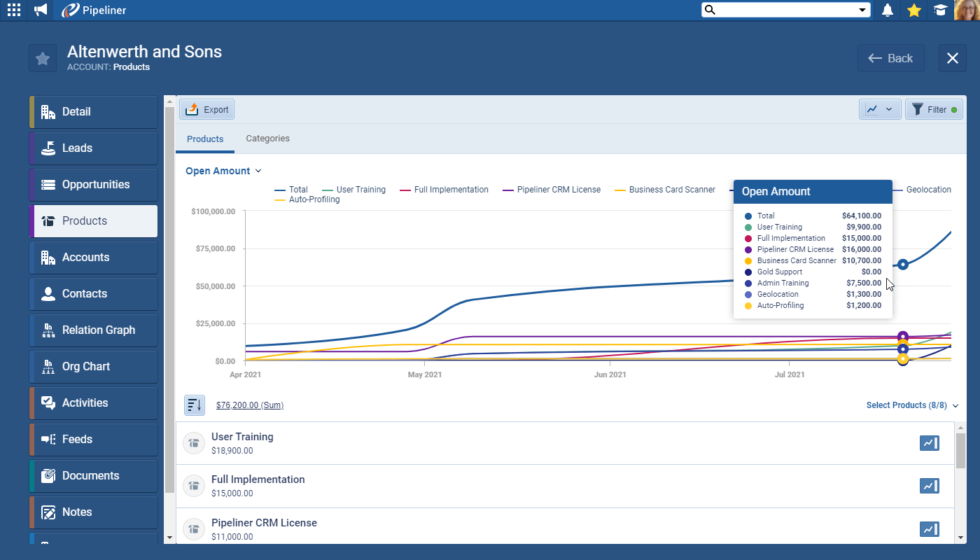Open Opportunities in the left sidebar
Viewport: 980px width, 560px height.
pos(94,185)
